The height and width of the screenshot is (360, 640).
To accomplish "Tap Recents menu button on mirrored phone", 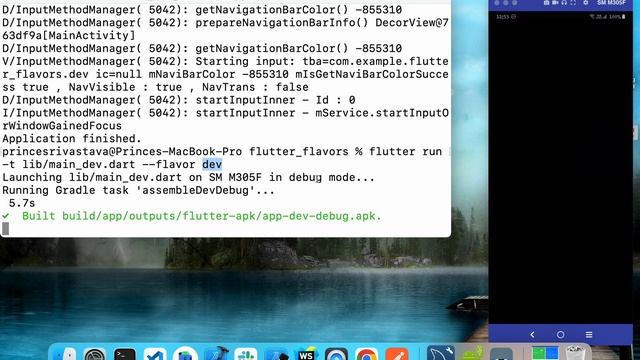I will click(x=589, y=335).
